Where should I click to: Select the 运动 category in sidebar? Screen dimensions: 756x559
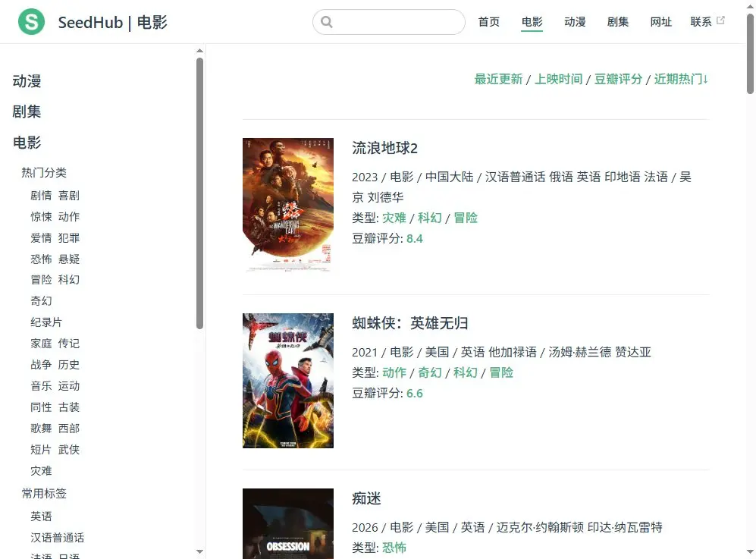(69, 386)
